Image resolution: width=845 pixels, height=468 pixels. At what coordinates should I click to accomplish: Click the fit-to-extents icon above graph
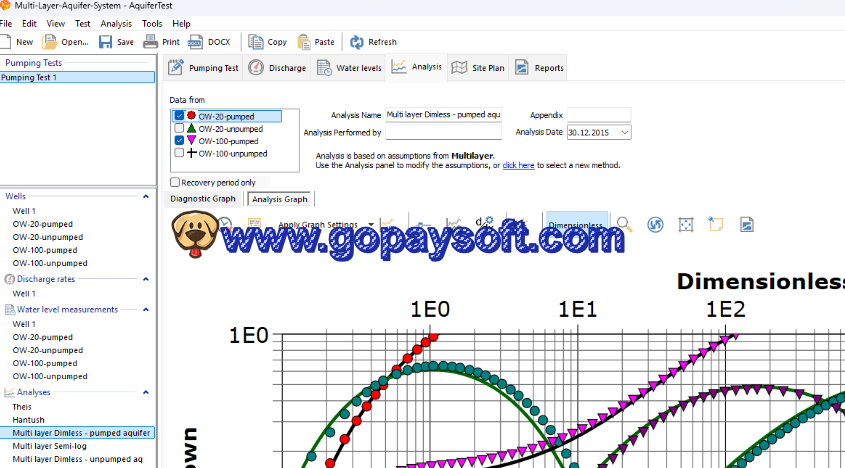tap(685, 225)
